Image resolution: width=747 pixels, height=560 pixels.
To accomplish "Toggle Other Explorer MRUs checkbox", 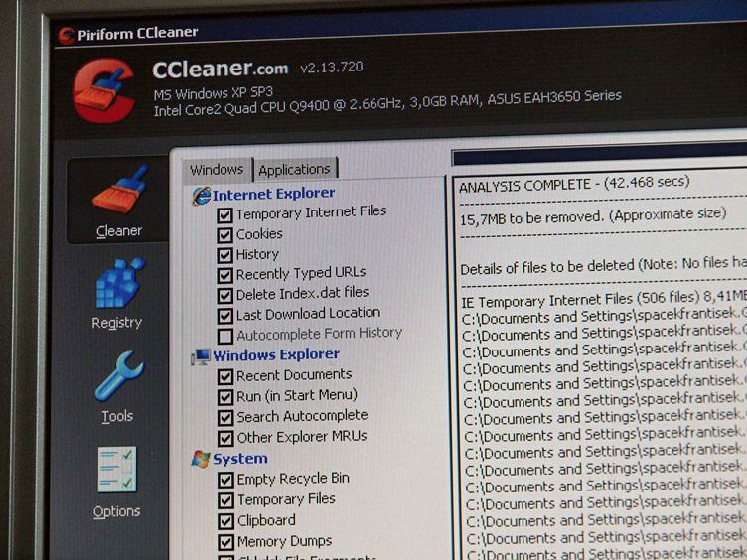I will point(225,439).
